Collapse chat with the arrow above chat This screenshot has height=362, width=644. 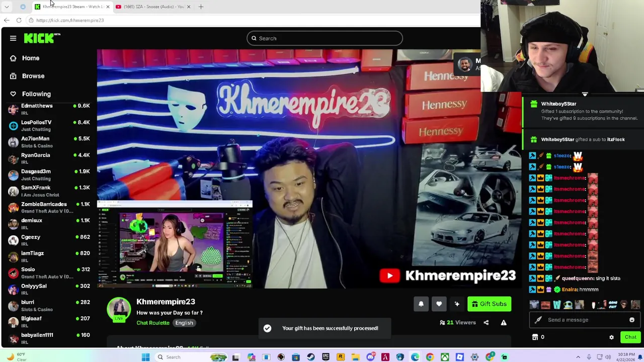[585, 94]
